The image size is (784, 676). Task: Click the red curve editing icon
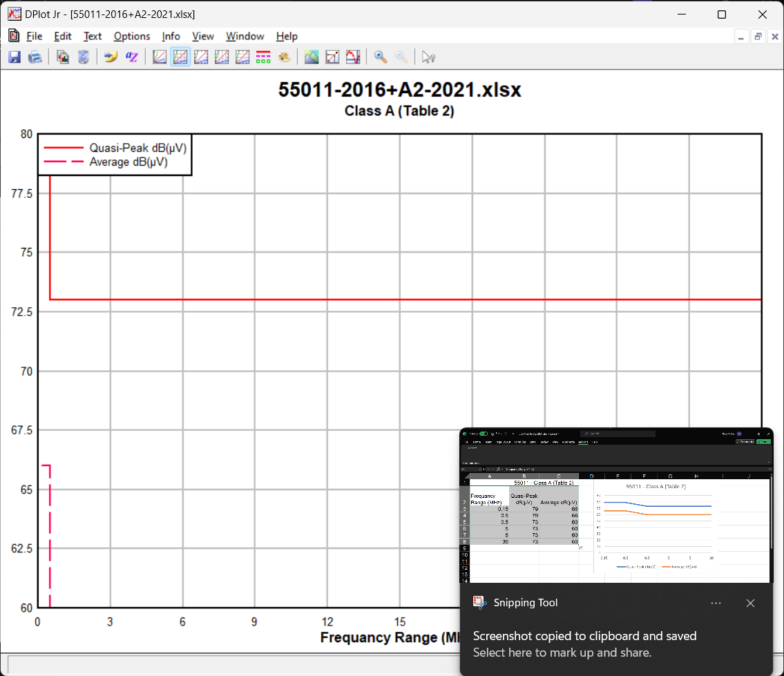(x=353, y=57)
